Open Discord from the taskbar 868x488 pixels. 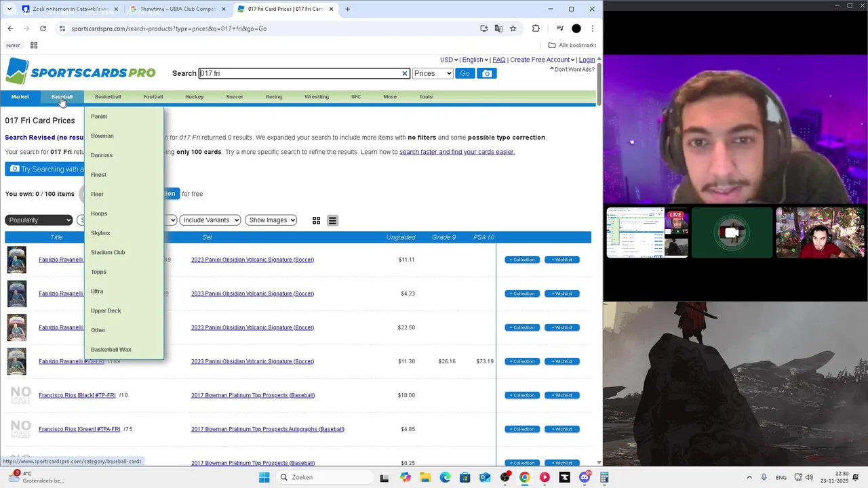(x=585, y=477)
